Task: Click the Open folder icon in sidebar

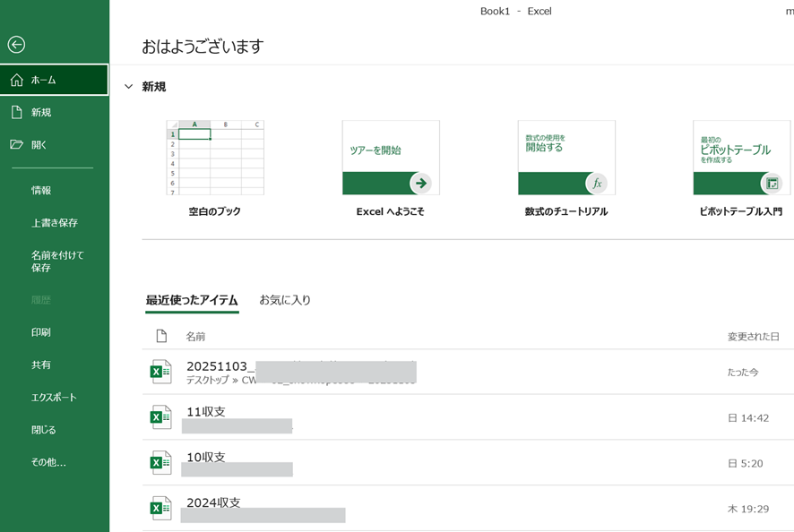Action: (x=16, y=144)
